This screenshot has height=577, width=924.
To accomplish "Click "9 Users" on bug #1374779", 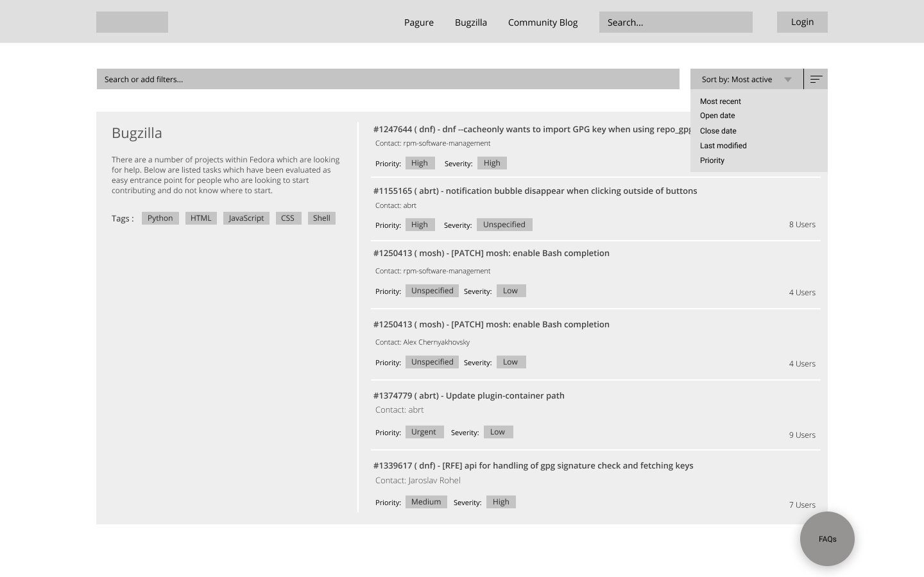I will 802,435.
